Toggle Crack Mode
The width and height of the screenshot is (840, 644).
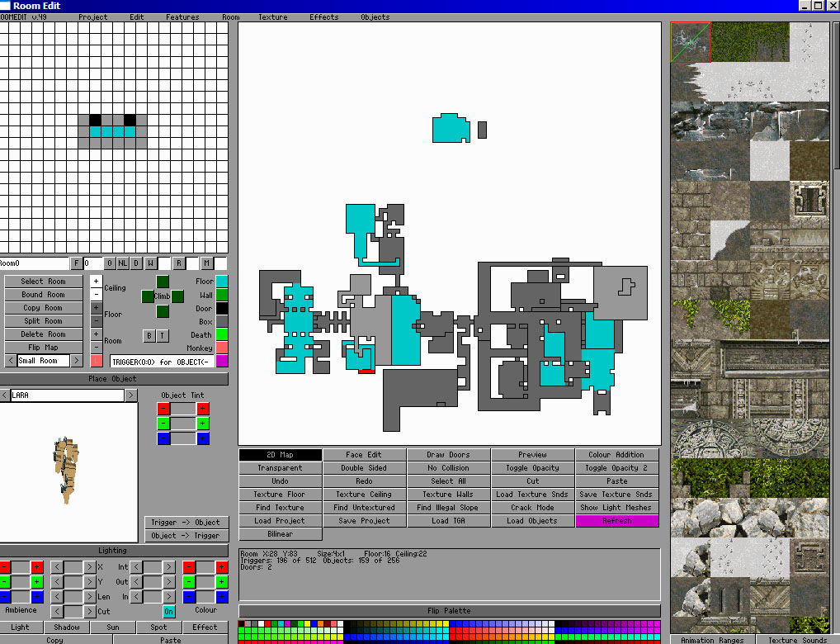(532, 508)
